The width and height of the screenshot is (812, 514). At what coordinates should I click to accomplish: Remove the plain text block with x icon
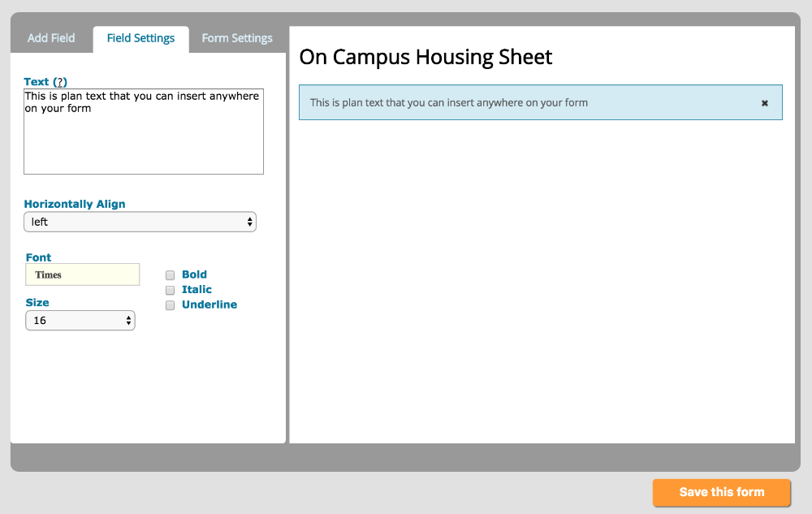click(764, 103)
